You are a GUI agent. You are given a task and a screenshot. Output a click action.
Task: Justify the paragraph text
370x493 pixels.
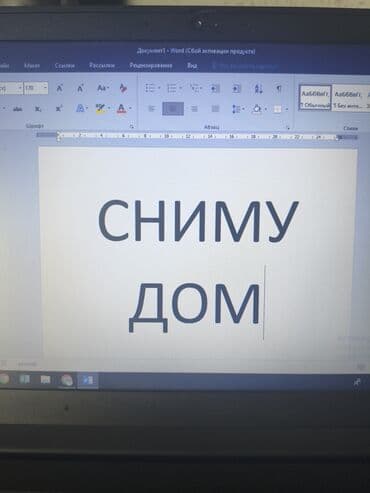click(215, 109)
